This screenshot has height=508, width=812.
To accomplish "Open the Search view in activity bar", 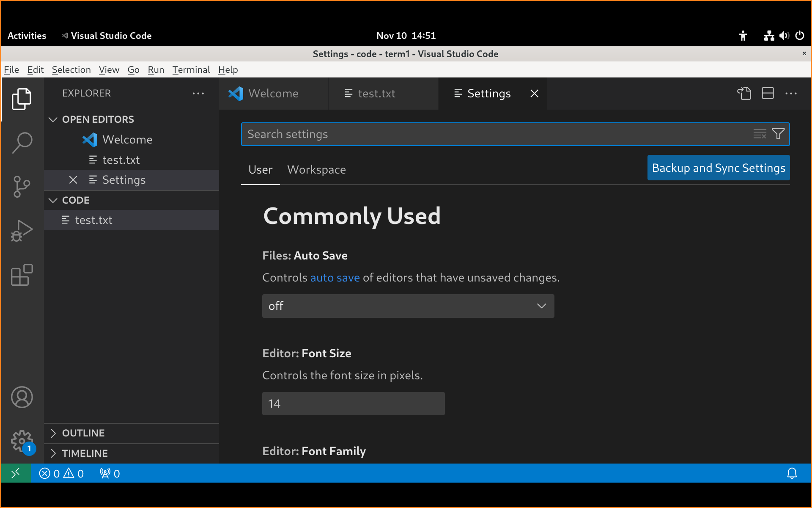I will 22,143.
